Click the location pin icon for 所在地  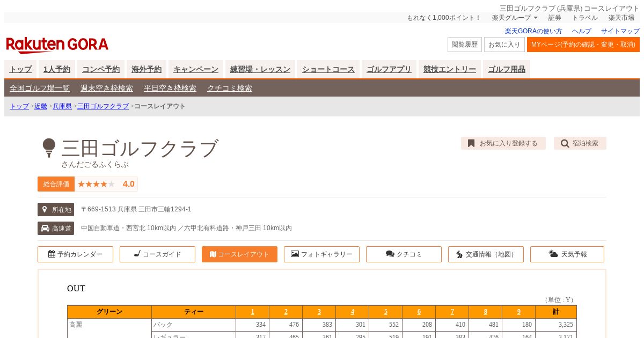(x=45, y=209)
